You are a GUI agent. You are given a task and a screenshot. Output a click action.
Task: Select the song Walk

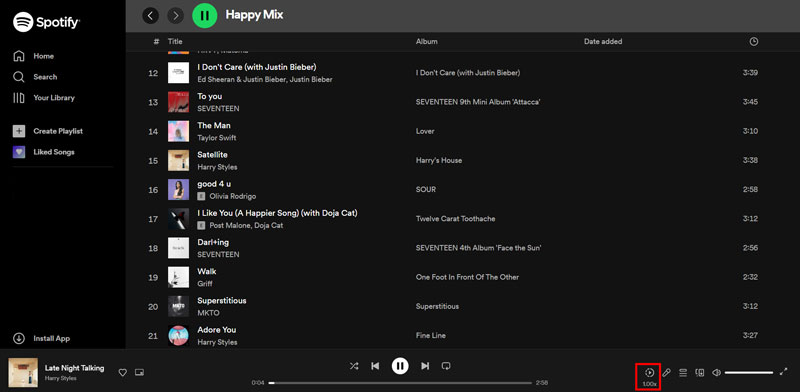(x=207, y=271)
